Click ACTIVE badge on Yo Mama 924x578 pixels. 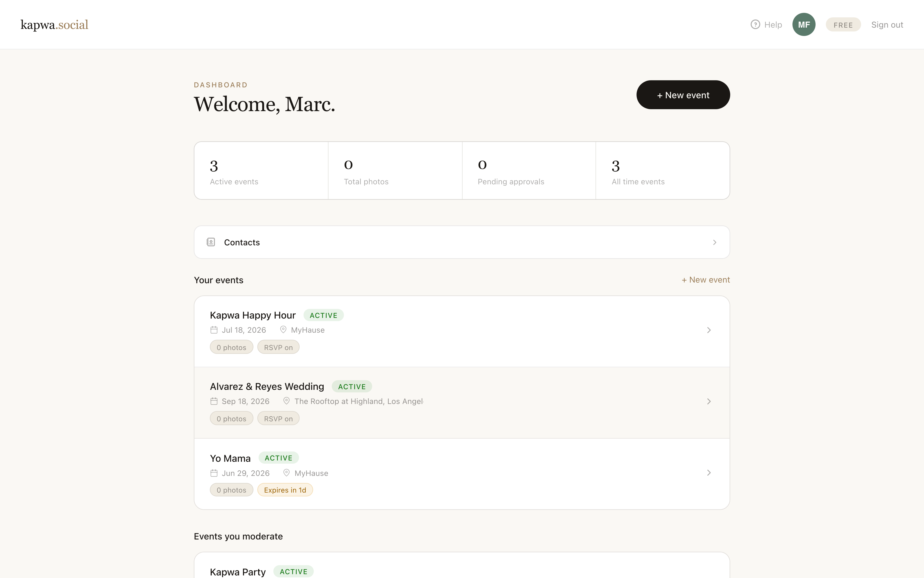click(278, 458)
